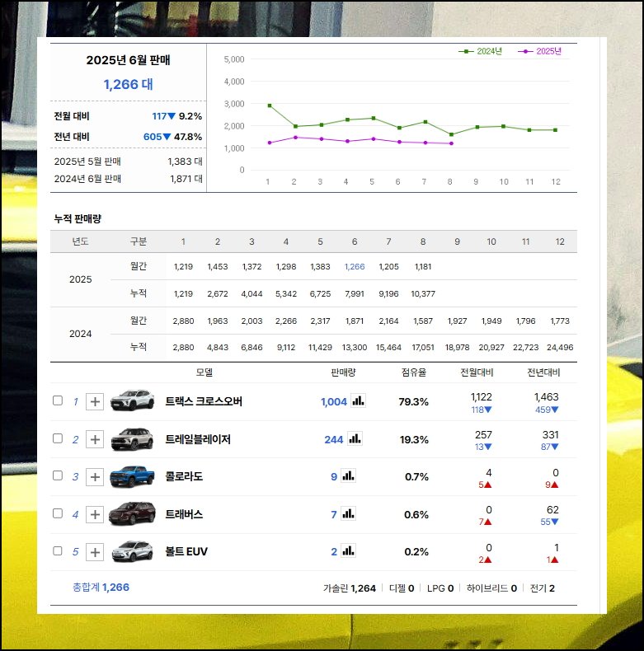Open the 콜로라도 model link
This screenshot has height=651, width=644.
[x=184, y=476]
